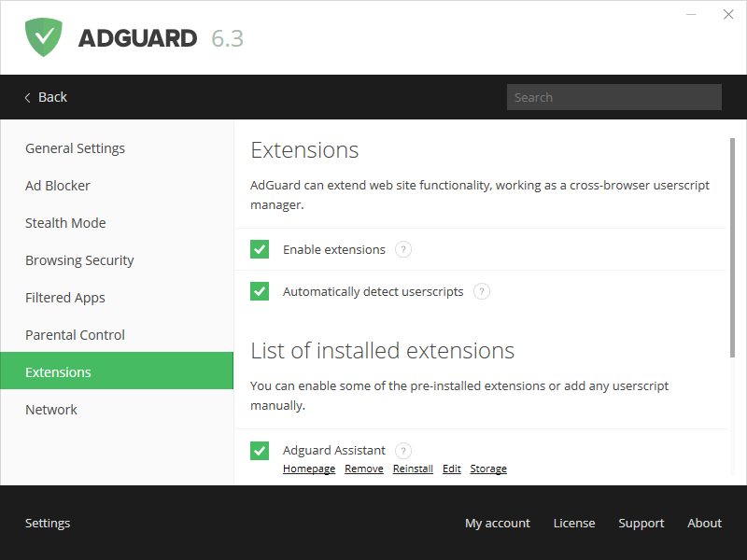Open General Settings section
747x560 pixels.
(75, 148)
